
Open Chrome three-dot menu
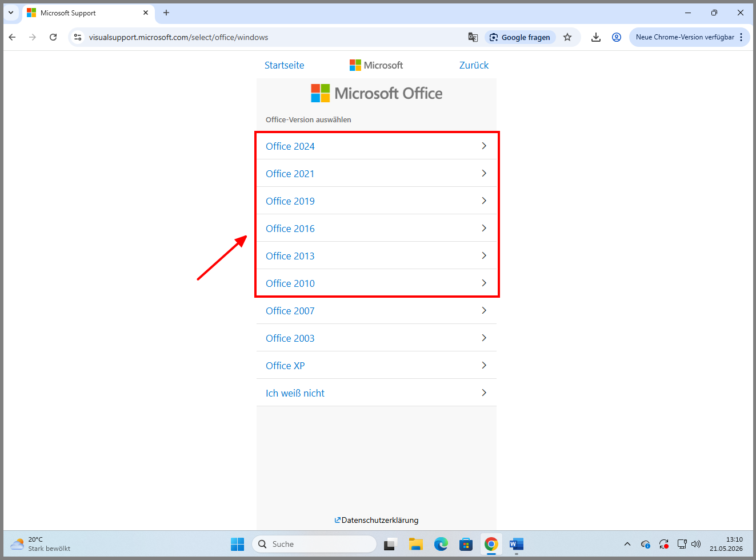click(741, 37)
